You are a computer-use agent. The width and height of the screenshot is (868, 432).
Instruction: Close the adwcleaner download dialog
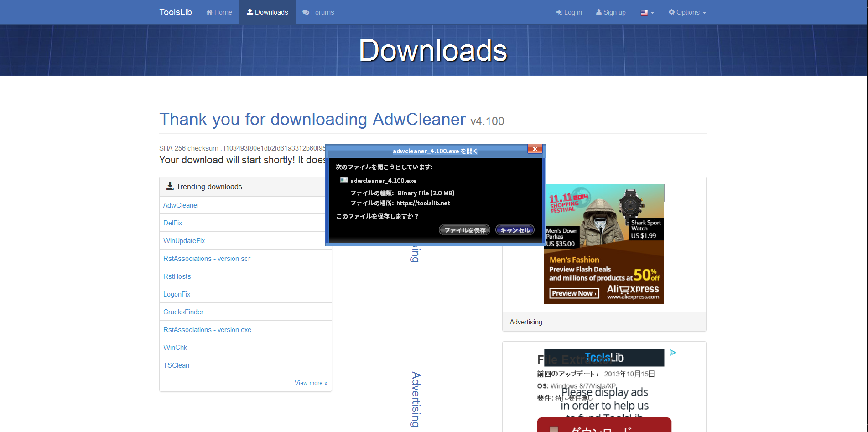click(535, 149)
